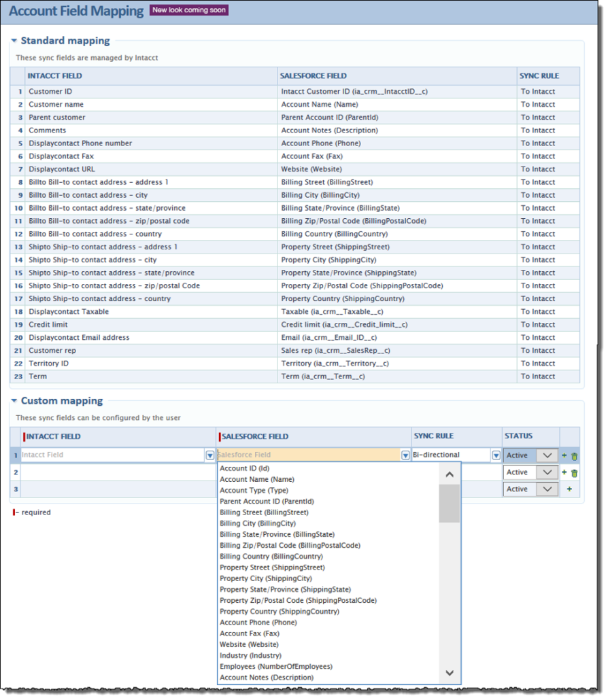608x700 pixels.
Task: Pick Billing State/Province in dropdown list
Action: tap(277, 534)
